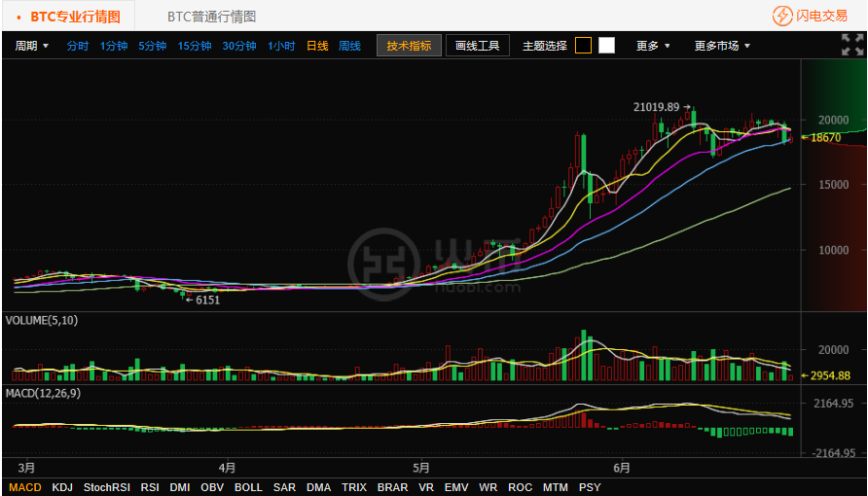Select the white theme swatch
Viewport: 868px width, 496px height.
pos(606,45)
